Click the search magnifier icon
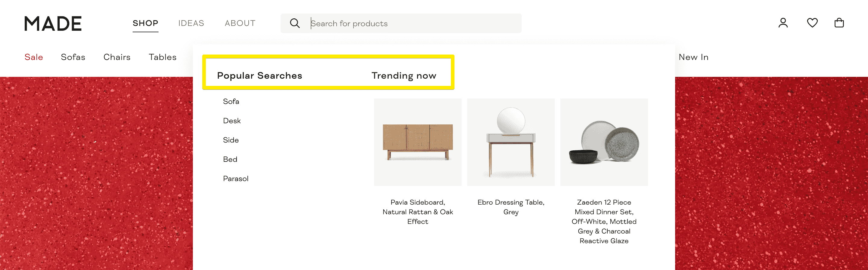Viewport: 868px width, 270px height. [294, 23]
